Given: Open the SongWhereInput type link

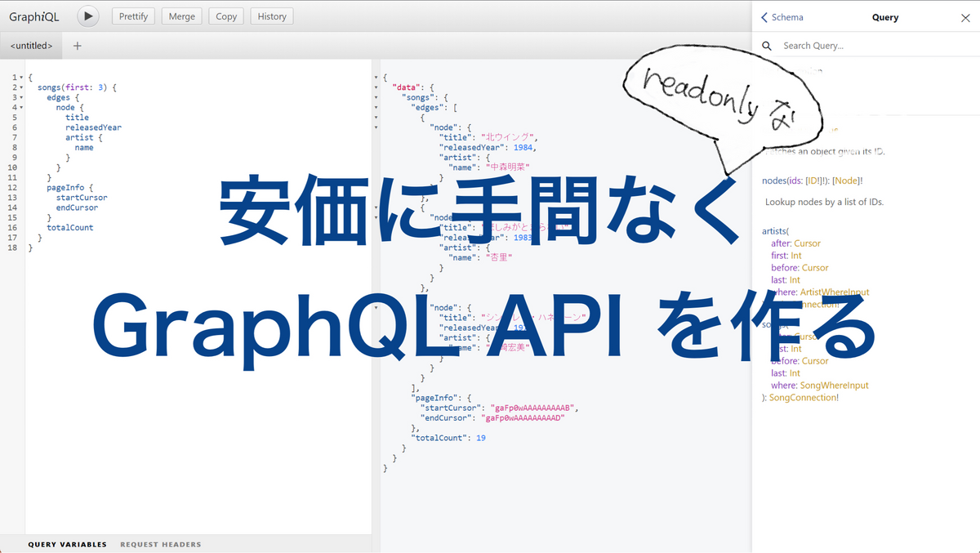Looking at the screenshot, I should 835,386.
